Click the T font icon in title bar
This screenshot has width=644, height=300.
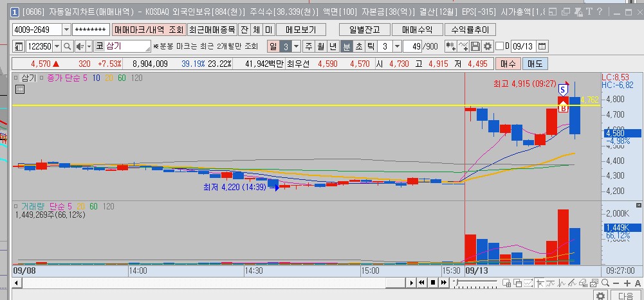click(x=589, y=12)
